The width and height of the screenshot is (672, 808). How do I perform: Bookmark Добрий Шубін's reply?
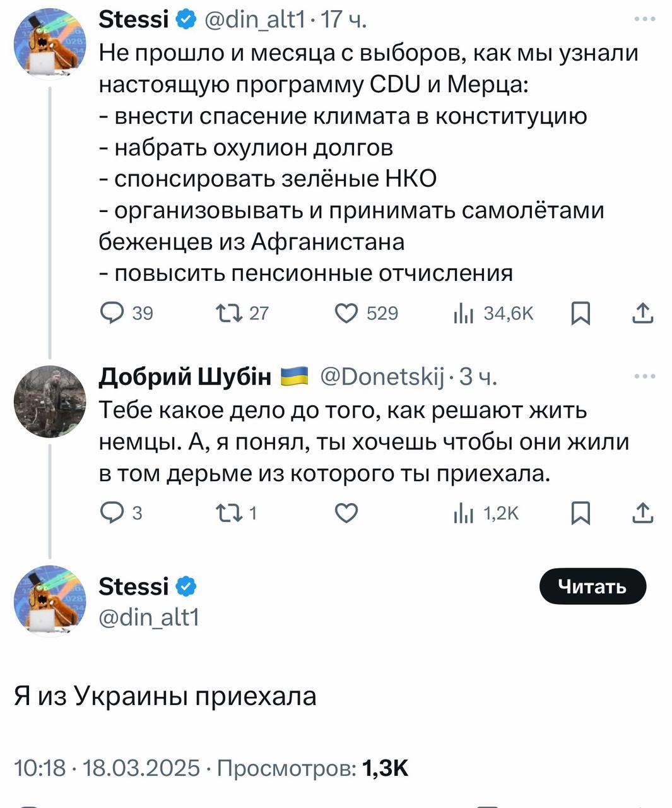(x=580, y=513)
